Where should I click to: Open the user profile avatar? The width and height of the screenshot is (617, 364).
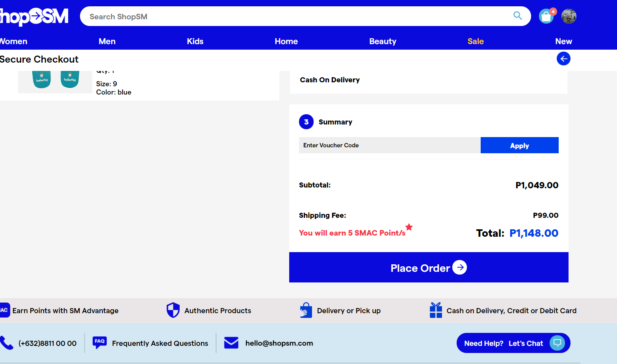point(569,16)
